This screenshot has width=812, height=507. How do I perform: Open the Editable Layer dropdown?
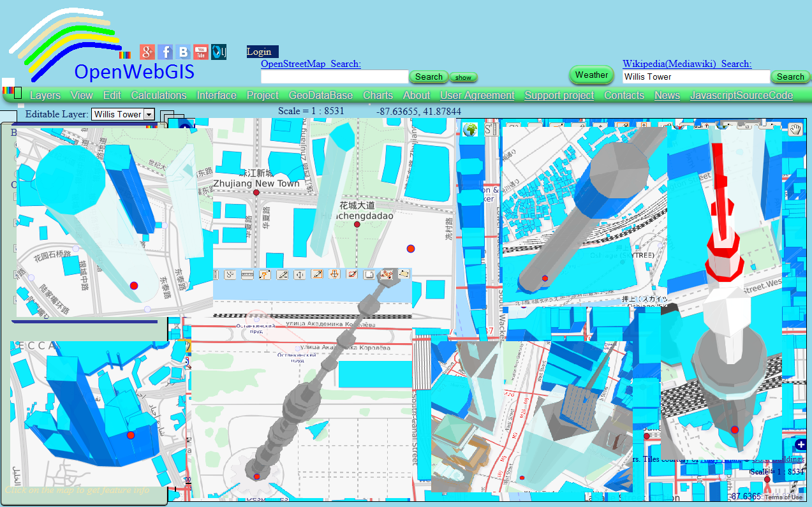pyautogui.click(x=123, y=114)
